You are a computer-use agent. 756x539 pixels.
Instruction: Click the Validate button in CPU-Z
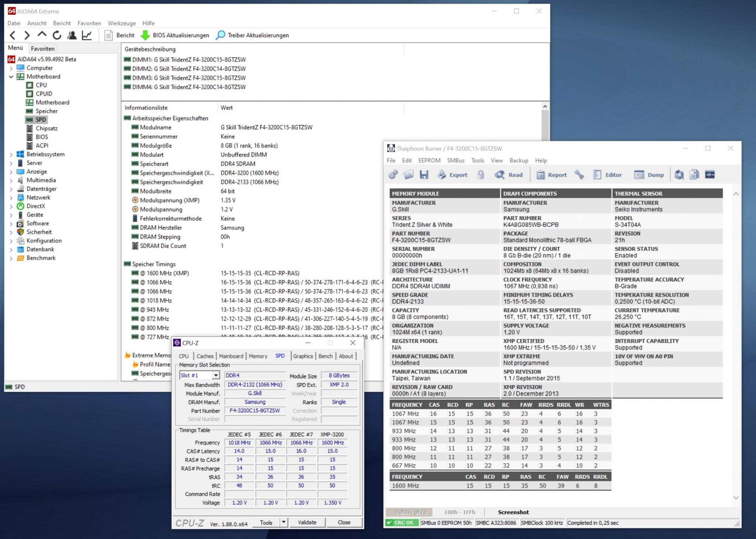point(307,522)
